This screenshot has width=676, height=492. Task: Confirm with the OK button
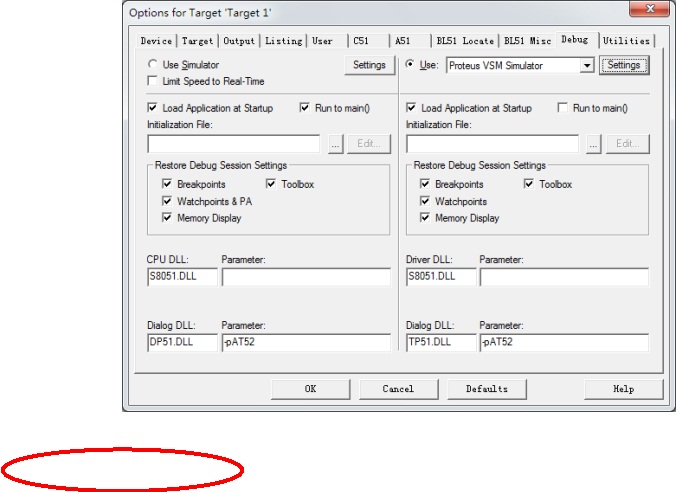310,389
